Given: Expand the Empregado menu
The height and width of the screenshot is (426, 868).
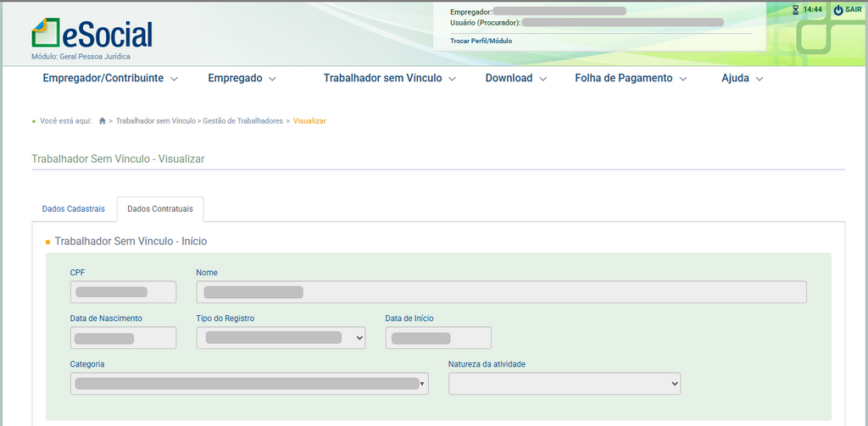Looking at the screenshot, I should point(242,78).
